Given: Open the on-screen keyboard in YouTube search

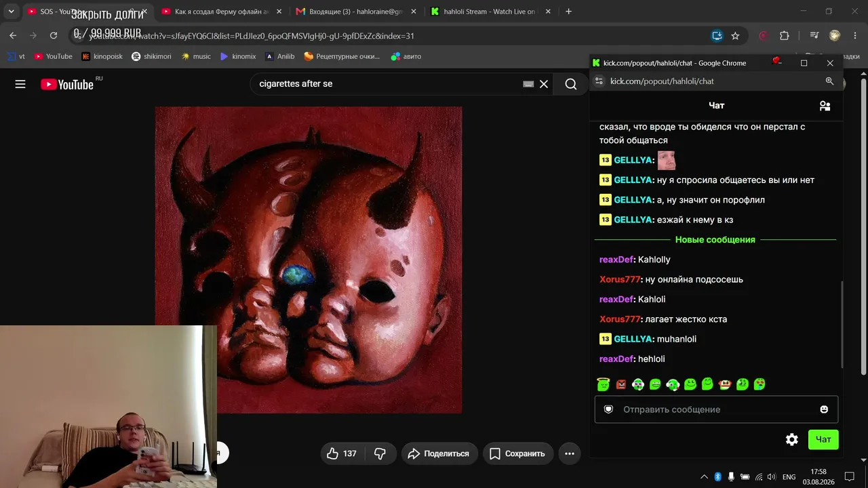Looking at the screenshot, I should tap(528, 84).
